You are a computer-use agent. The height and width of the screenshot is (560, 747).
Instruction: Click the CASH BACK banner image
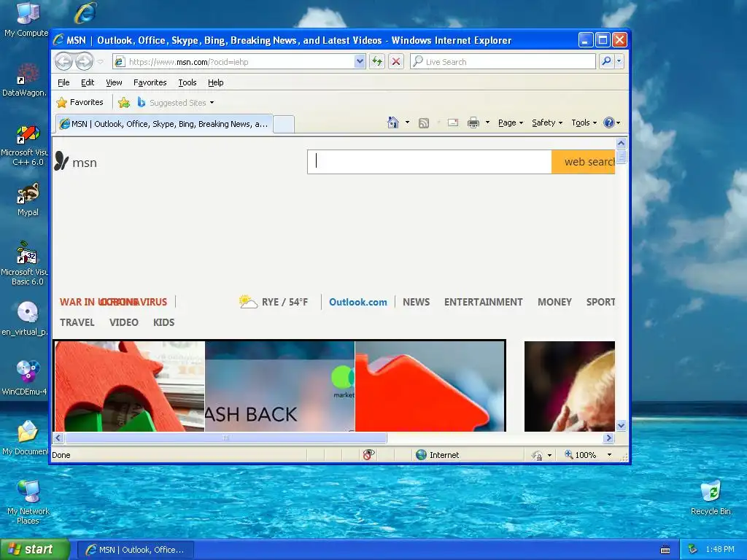point(279,386)
